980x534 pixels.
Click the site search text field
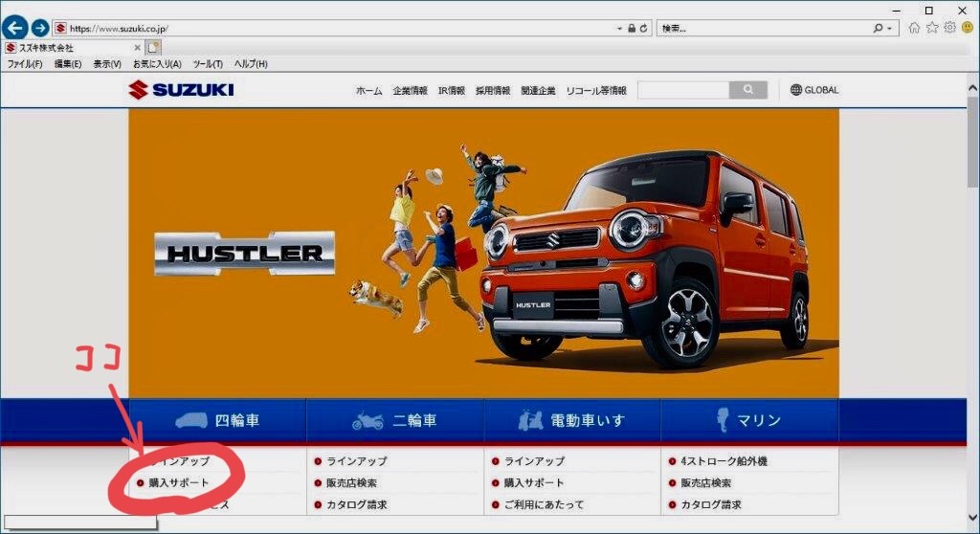[x=683, y=90]
